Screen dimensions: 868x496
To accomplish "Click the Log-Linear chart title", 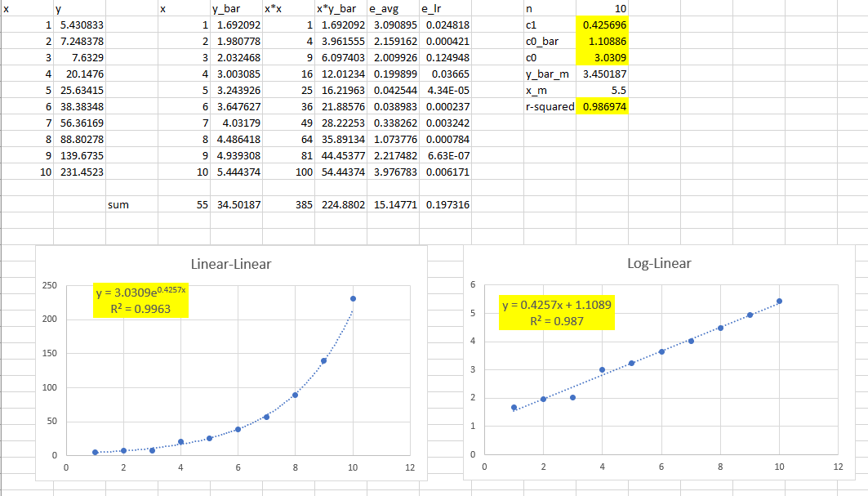I will click(x=659, y=263).
